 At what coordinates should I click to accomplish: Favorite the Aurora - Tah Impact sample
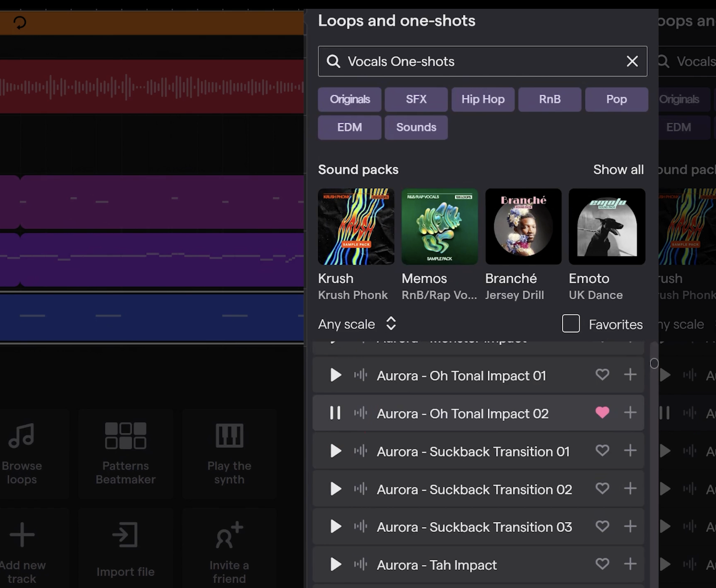(602, 564)
